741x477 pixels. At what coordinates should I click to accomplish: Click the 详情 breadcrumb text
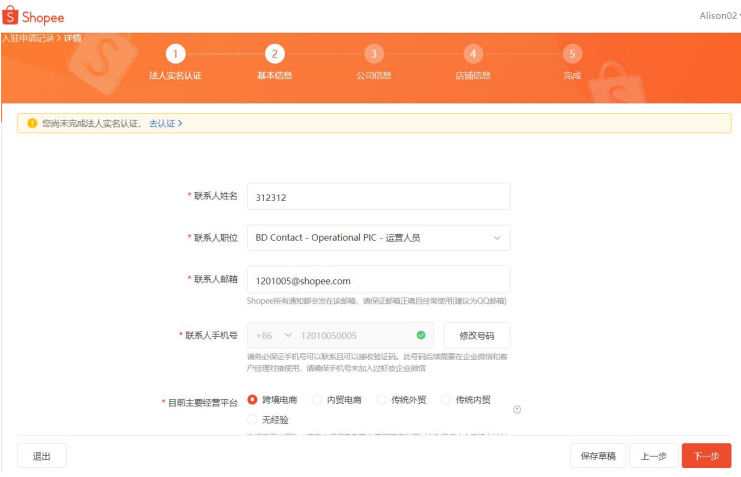tap(72, 38)
